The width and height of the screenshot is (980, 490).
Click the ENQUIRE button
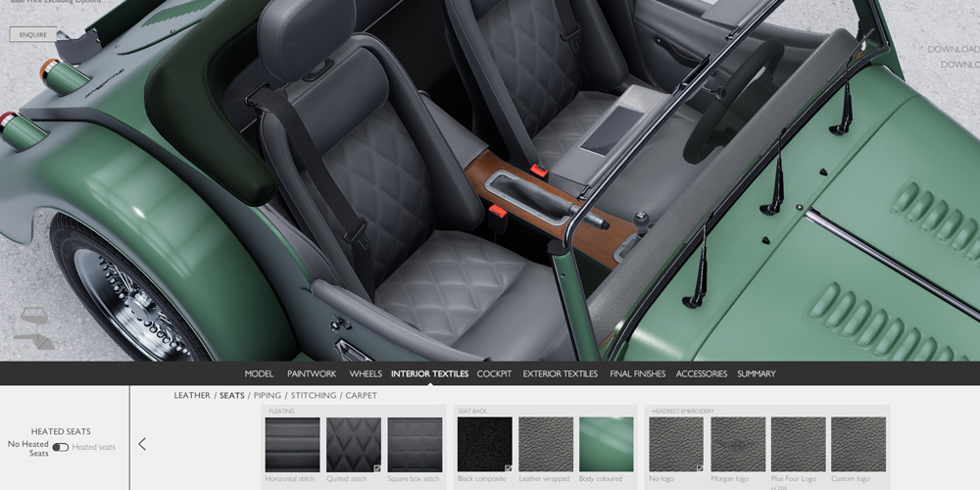[33, 35]
